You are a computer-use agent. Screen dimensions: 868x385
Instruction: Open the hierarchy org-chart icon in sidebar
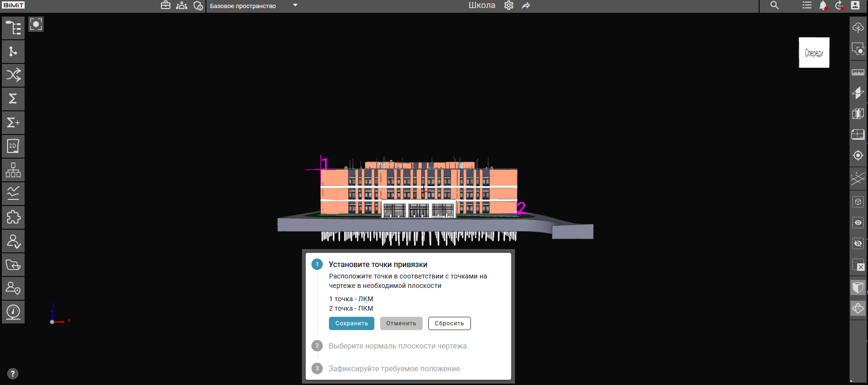pos(13,170)
